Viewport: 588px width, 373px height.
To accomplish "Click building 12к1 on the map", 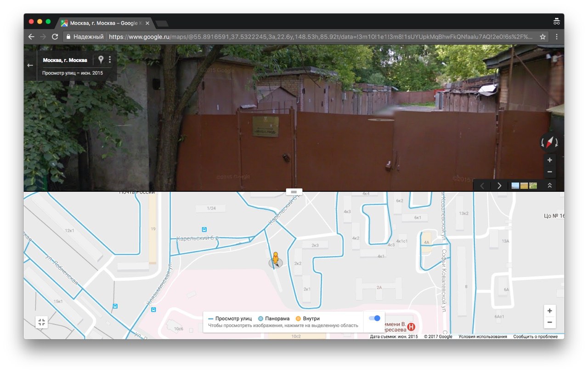I will (70, 230).
